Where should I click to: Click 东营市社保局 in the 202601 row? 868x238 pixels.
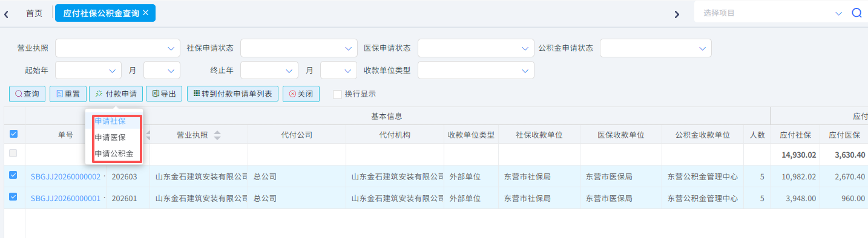527,198
